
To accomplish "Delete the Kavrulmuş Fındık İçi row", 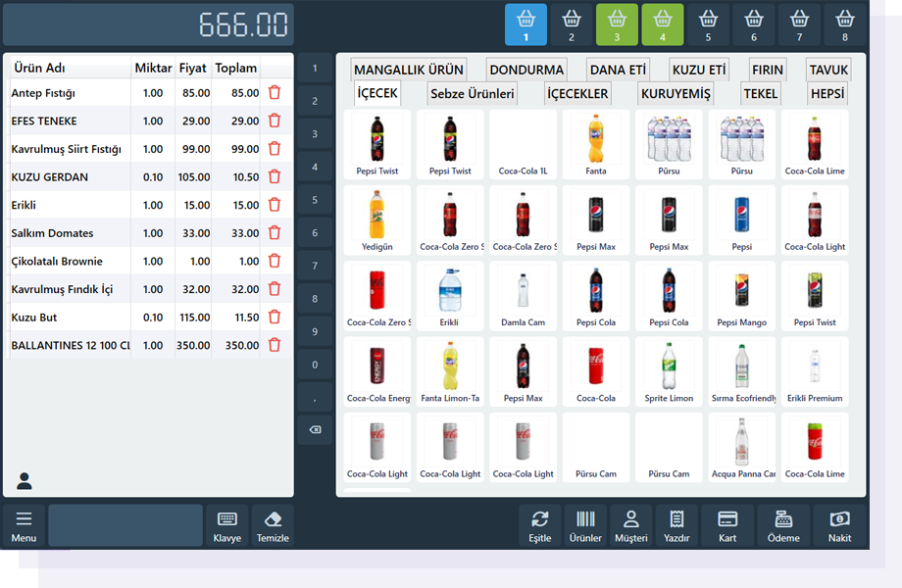I will point(275,289).
